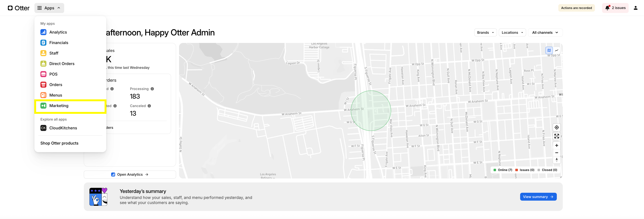Click the green location circle on map
644x219 pixels.
pos(371,111)
